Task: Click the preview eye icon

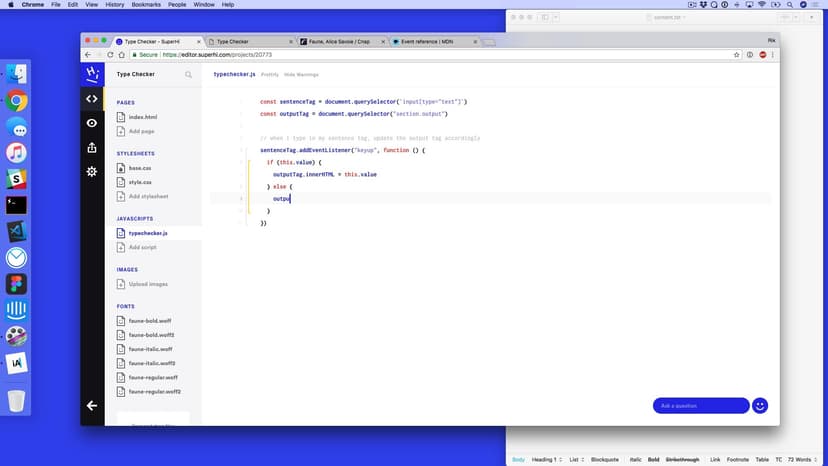Action: coord(92,123)
